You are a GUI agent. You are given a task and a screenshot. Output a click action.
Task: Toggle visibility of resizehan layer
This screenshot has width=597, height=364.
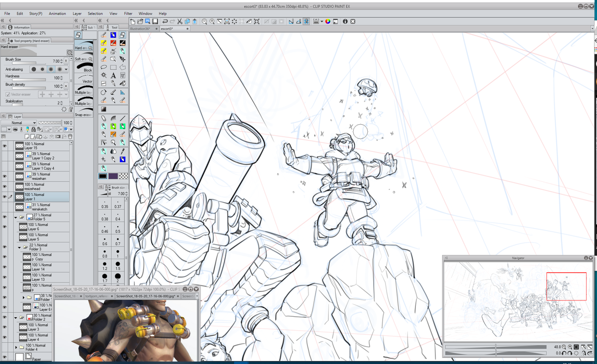pyautogui.click(x=4, y=177)
